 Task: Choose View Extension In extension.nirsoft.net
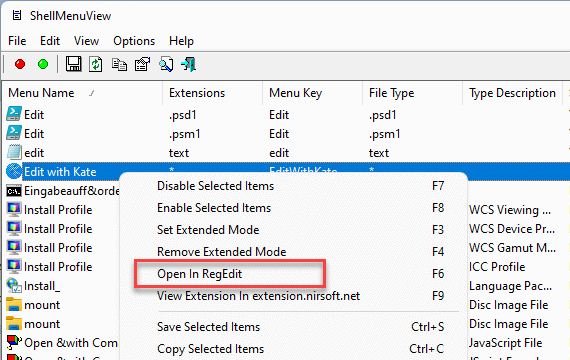click(294, 296)
